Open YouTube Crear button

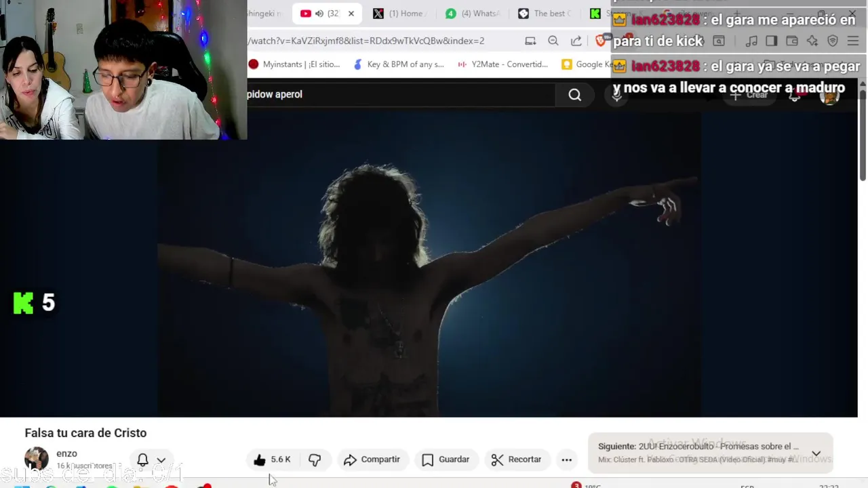pyautogui.click(x=749, y=95)
